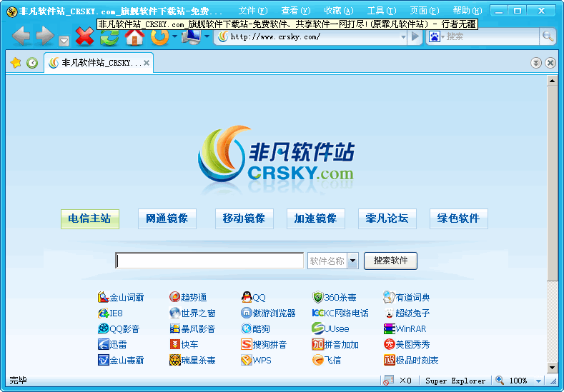Expand the zoom level 100% dropdown
This screenshot has height=392, width=564.
pyautogui.click(x=538, y=381)
